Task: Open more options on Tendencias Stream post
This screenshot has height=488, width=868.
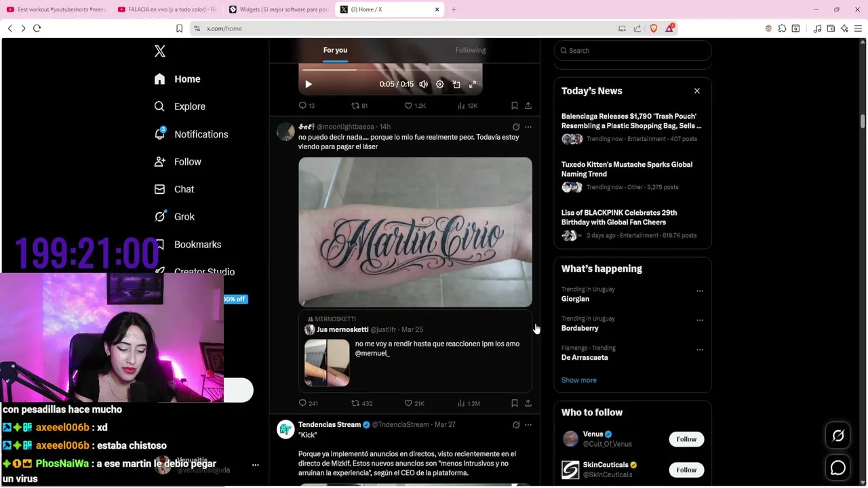Action: 528,425
